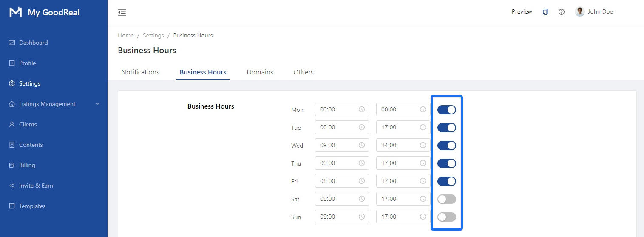Go to Home via the breadcrumb
Image resolution: width=644 pixels, height=237 pixels.
(126, 35)
